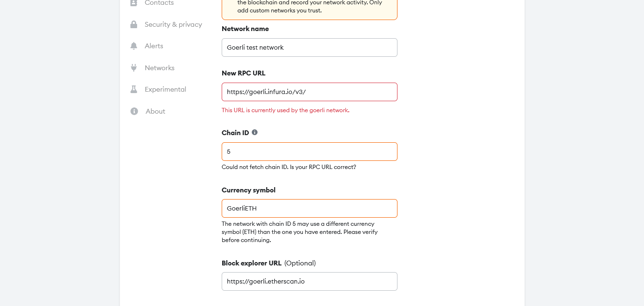Image resolution: width=644 pixels, height=306 pixels.
Task: Open Security & privacy settings
Action: click(173, 24)
